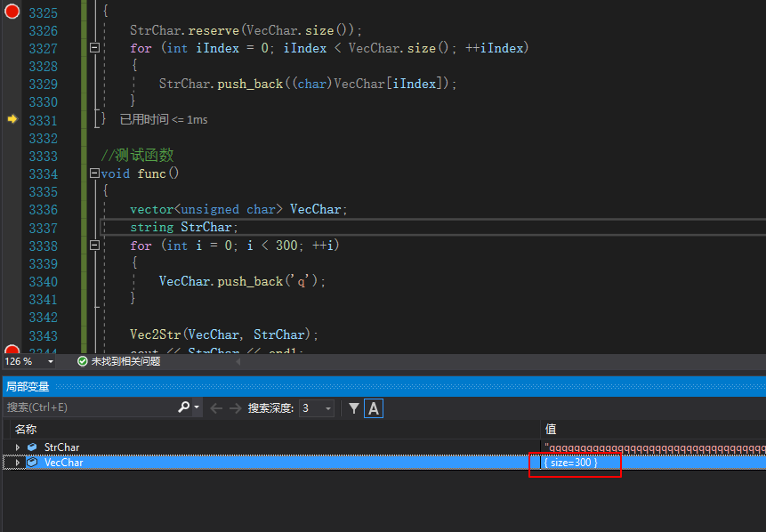This screenshot has width=766, height=532.
Task: Open the search options dropdown arrow
Action: (x=197, y=407)
